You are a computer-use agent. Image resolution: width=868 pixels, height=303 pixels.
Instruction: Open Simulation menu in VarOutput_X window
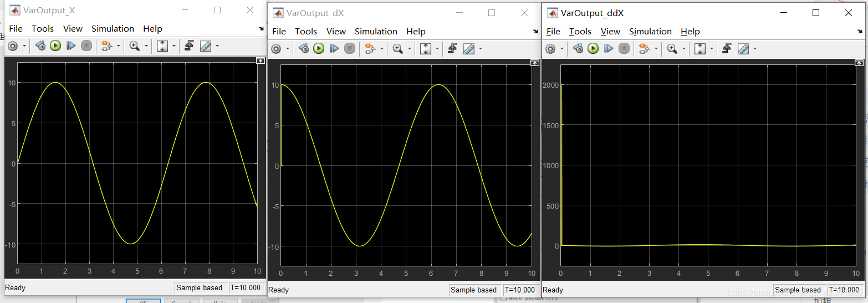[113, 29]
